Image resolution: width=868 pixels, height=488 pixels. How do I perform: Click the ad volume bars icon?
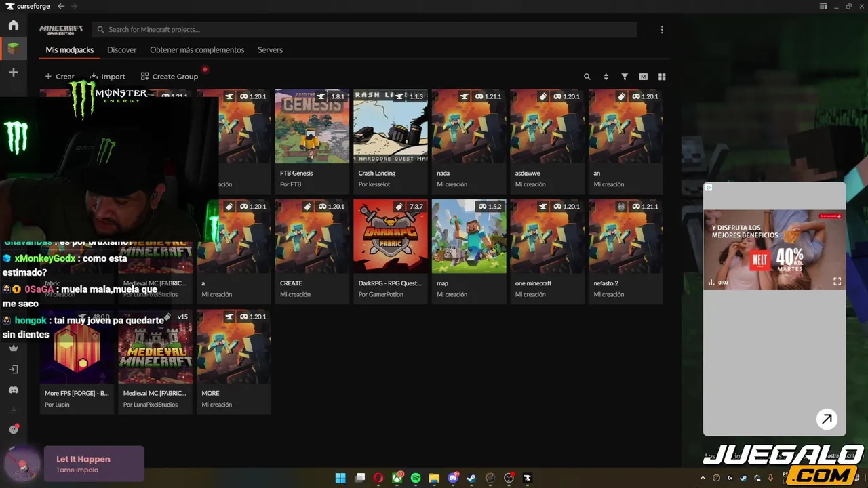(x=711, y=282)
